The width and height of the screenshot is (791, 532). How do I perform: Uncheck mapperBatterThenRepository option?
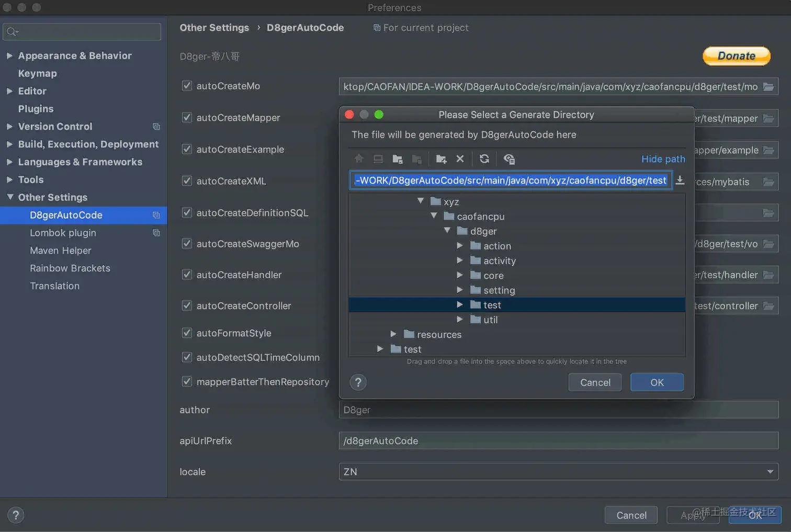pos(187,381)
